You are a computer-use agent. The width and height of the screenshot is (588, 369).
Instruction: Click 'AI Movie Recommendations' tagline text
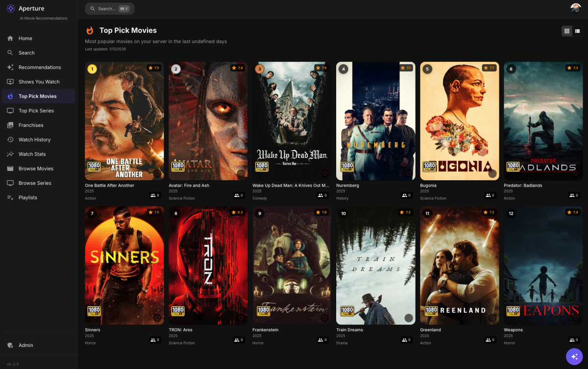click(44, 19)
